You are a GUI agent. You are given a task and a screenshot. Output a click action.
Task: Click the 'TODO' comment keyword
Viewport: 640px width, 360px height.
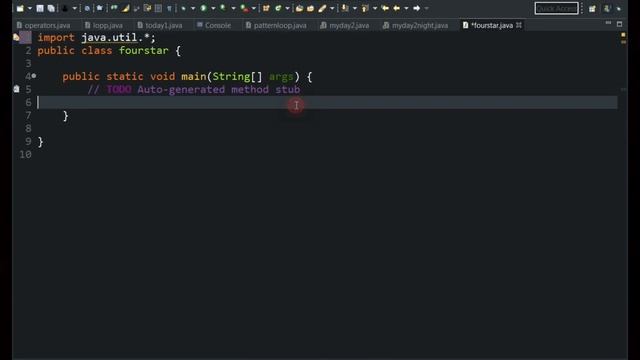(119, 89)
